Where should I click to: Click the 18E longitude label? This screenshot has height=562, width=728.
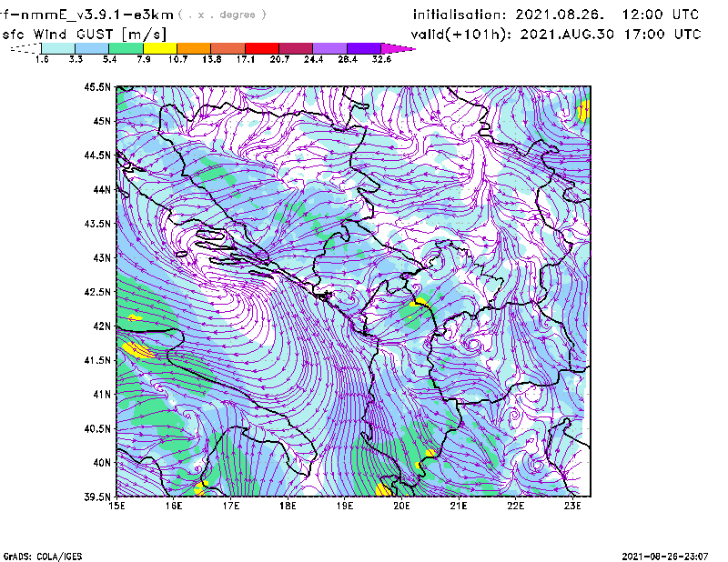pos(288,506)
